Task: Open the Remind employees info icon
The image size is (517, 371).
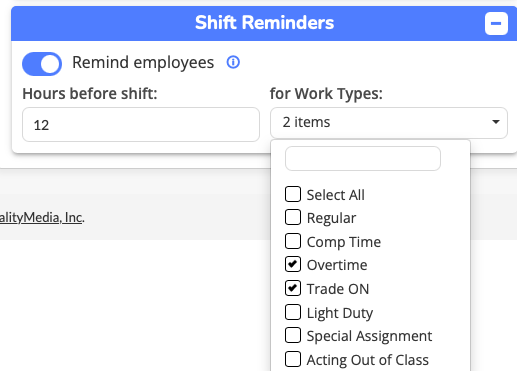Action: (233, 62)
